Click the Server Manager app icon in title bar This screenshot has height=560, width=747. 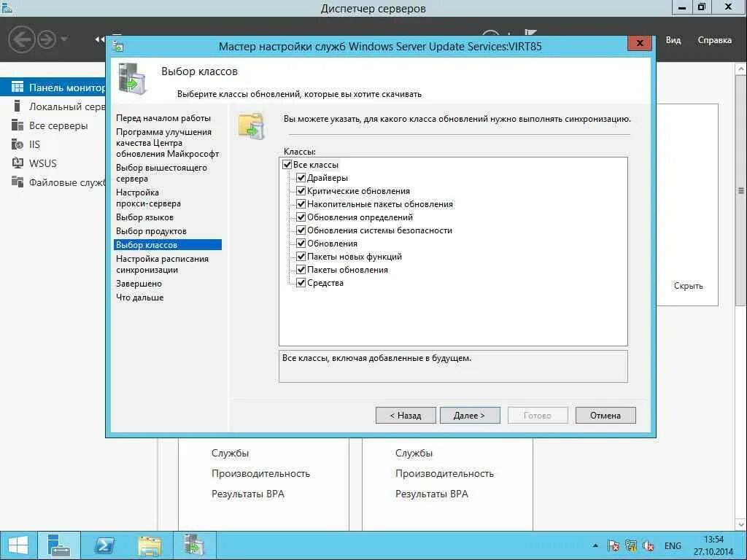(7, 7)
